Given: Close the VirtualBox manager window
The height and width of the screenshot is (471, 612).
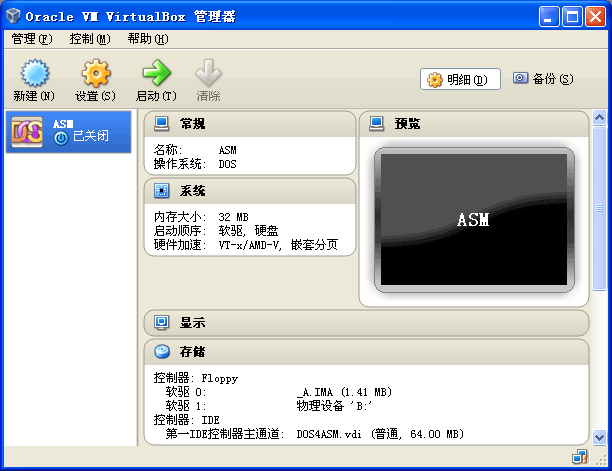Looking at the screenshot, I should tap(595, 17).
